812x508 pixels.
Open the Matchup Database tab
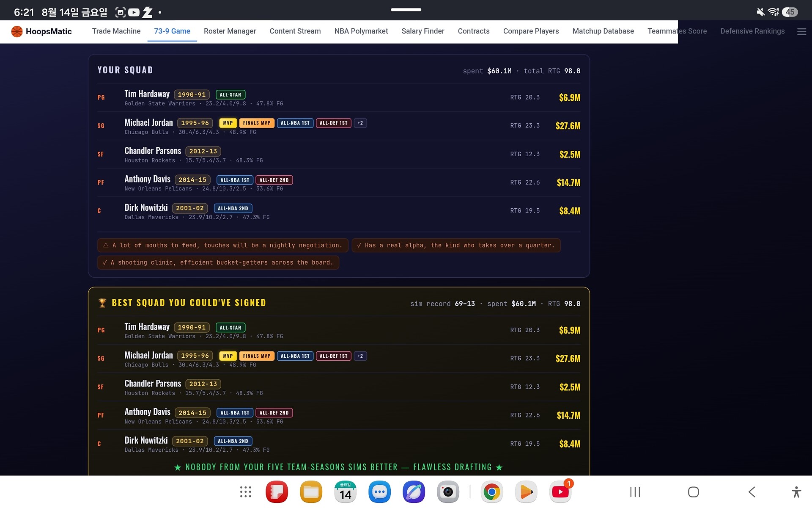(603, 31)
